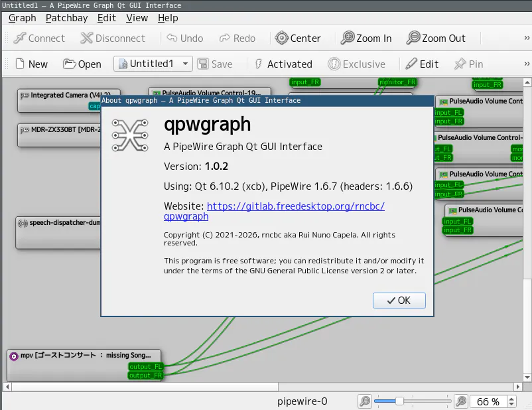Click the horizontal scrollbar right arrow
The image size is (532, 410).
click(518, 387)
